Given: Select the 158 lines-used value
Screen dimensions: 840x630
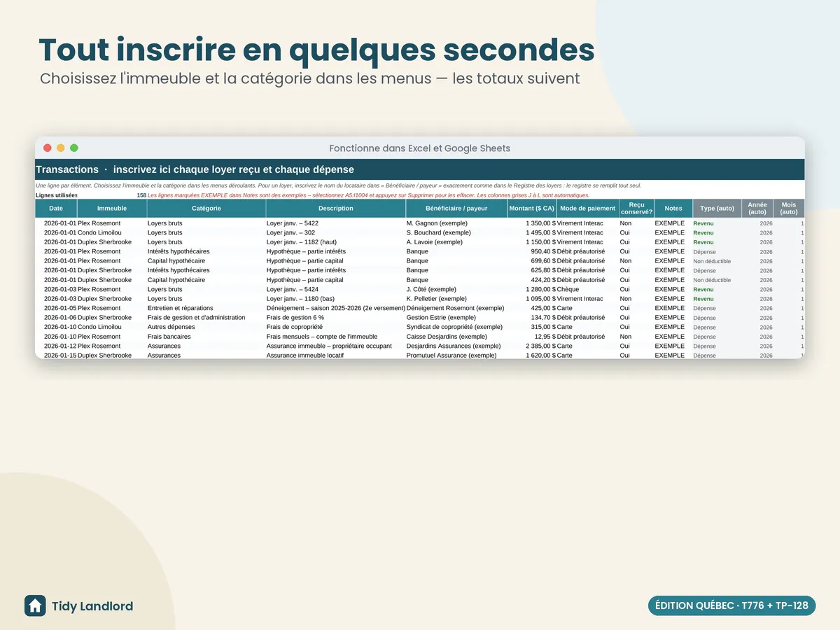Looking at the screenshot, I should coord(141,195).
